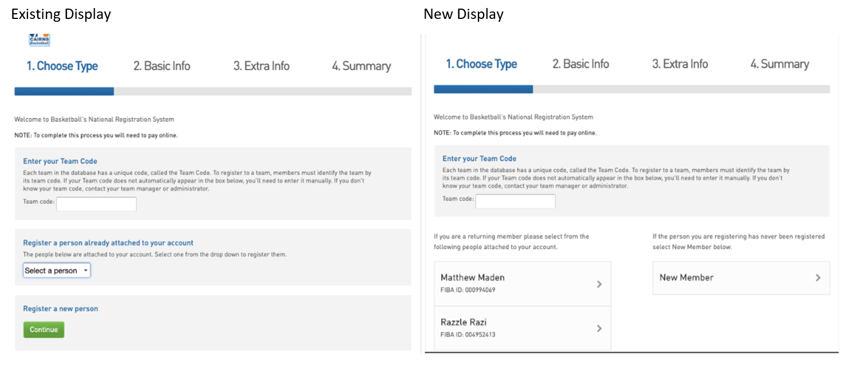Click Choose Type step in Existing Display
This screenshot has width=868, height=372.
pyautogui.click(x=62, y=66)
